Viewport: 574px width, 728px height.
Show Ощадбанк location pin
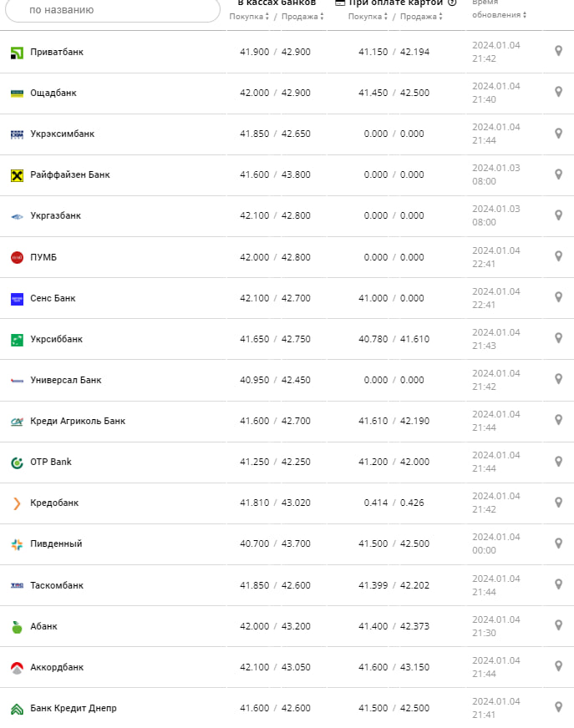[559, 92]
